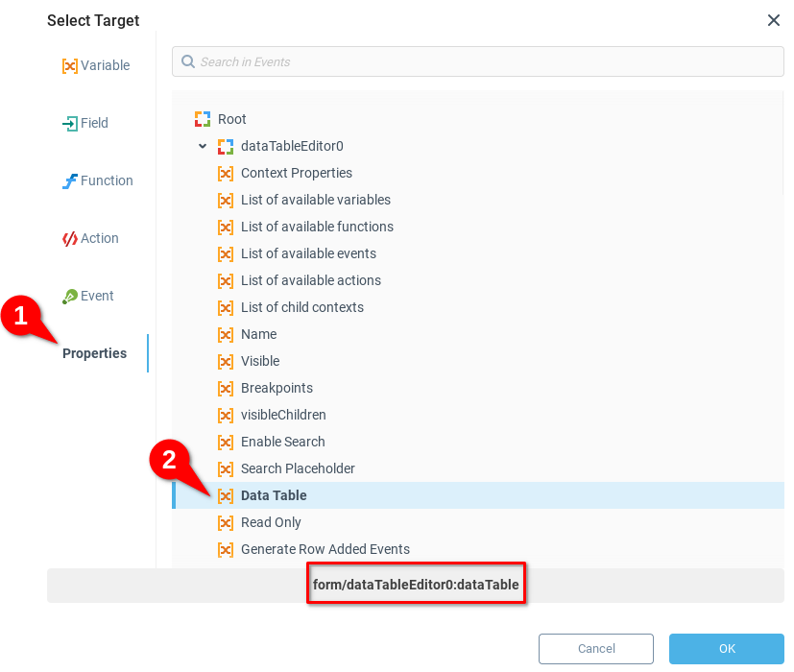The image size is (794, 672).
Task: Click the Action code icon
Action: click(69, 239)
